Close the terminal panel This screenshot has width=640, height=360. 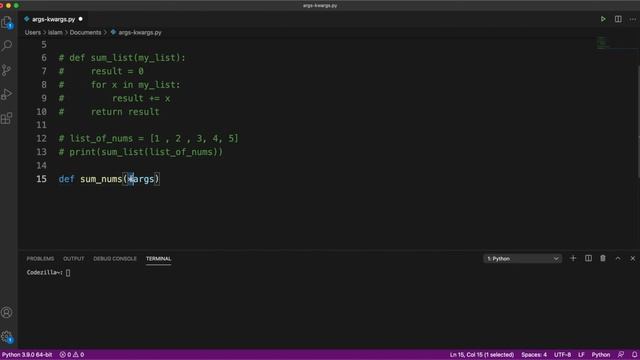(x=633, y=258)
